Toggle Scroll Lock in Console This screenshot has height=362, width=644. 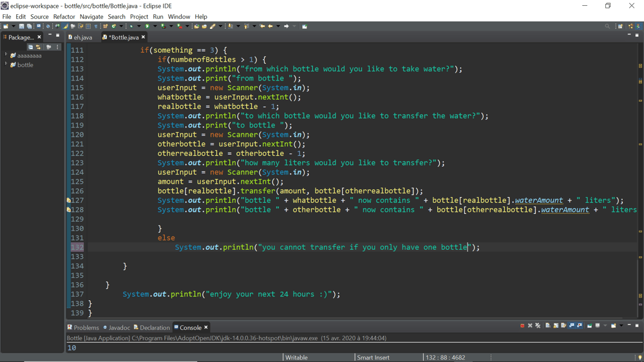pyautogui.click(x=556, y=326)
